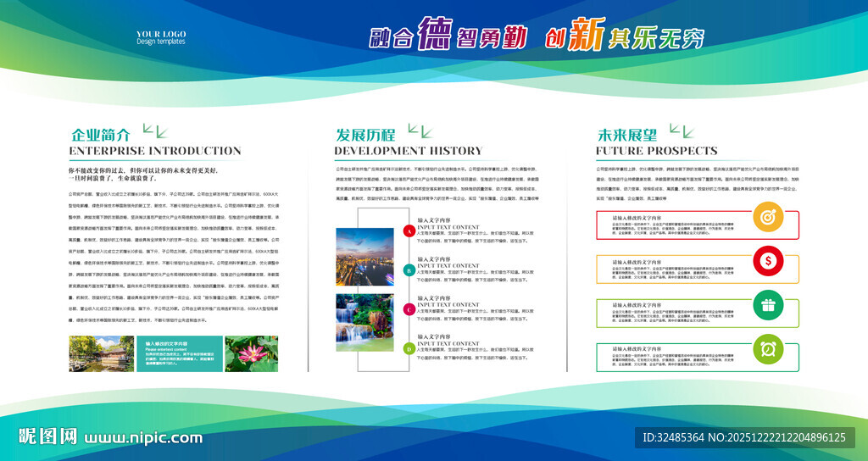This screenshot has height=461, width=868.
Task: Click the 昵图网 logo in footer
Action: click(x=48, y=437)
